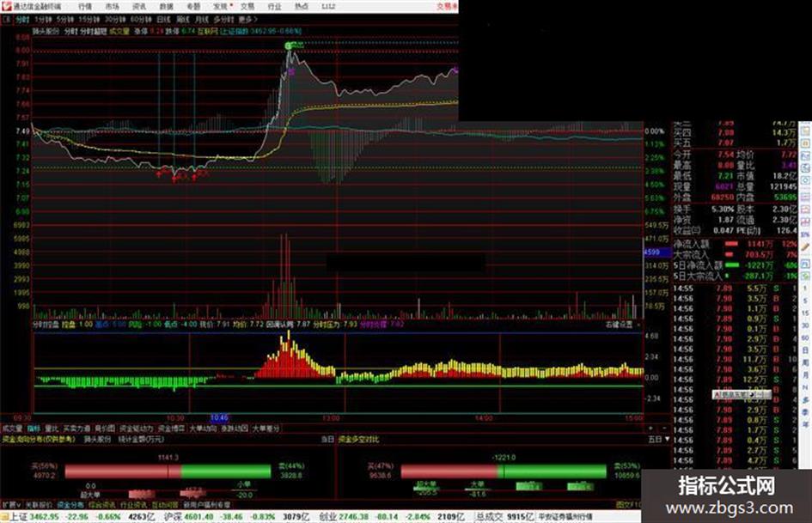Click the minus button beside indicator tabs
The height and width of the screenshot is (523, 812).
click(664, 429)
